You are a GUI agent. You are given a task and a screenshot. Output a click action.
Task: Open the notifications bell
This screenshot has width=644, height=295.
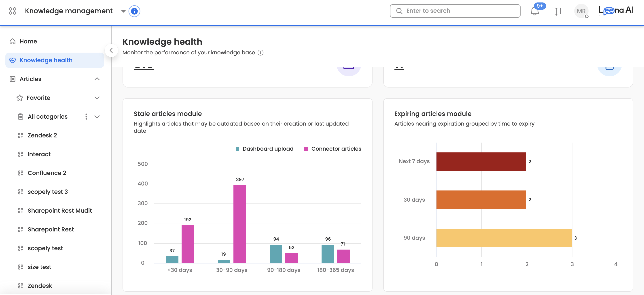534,11
